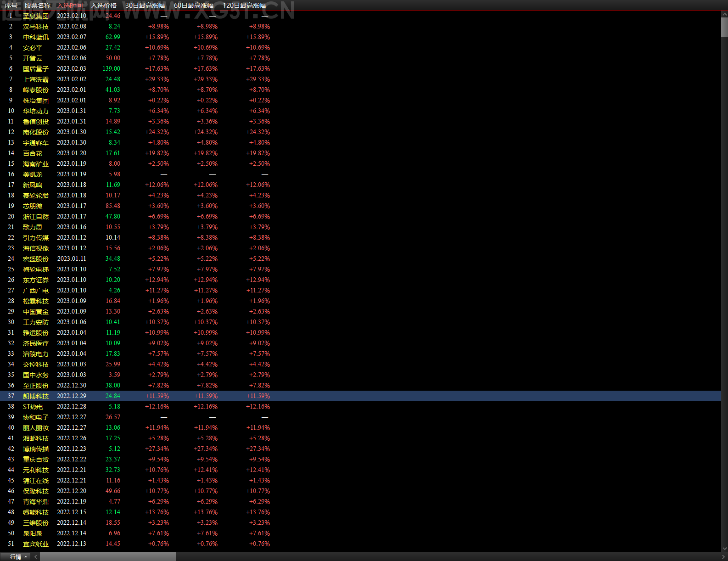Click the vertical scrollbar thumb
Screen dimensions: 728x561
point(724,28)
